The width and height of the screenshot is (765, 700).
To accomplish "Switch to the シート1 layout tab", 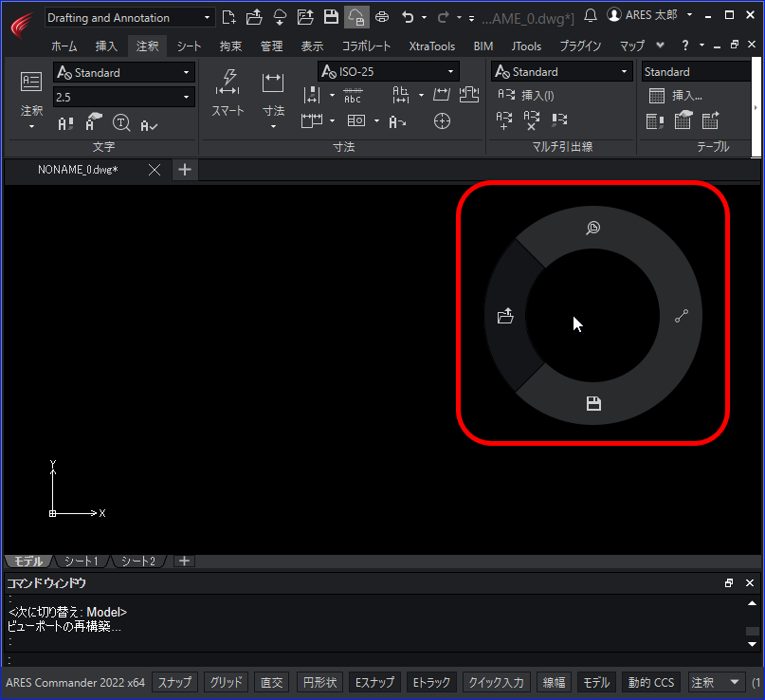I will [82, 562].
